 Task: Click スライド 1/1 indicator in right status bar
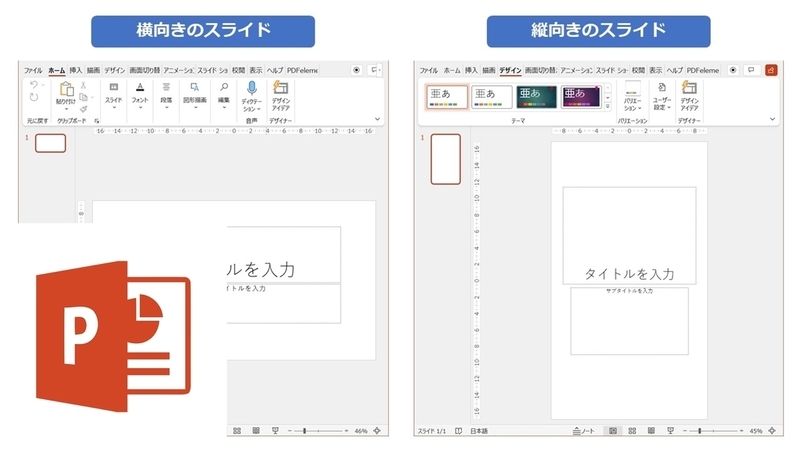click(432, 431)
